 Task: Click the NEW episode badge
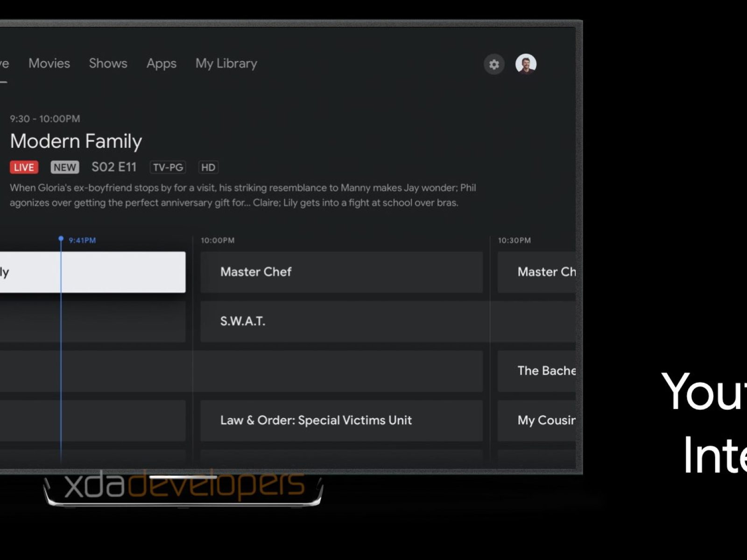(64, 168)
